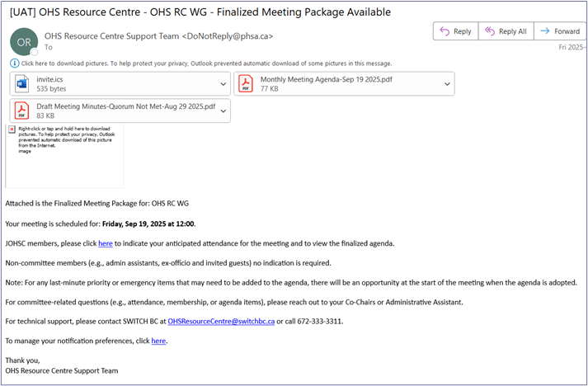Click the Reply All button
The width and height of the screenshot is (588, 386).
coord(504,31)
